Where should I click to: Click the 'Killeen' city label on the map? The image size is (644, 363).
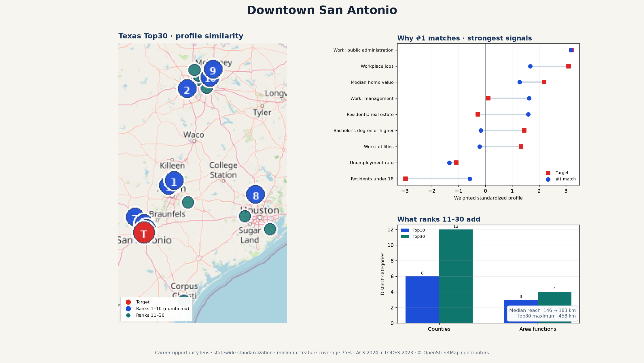[172, 166]
